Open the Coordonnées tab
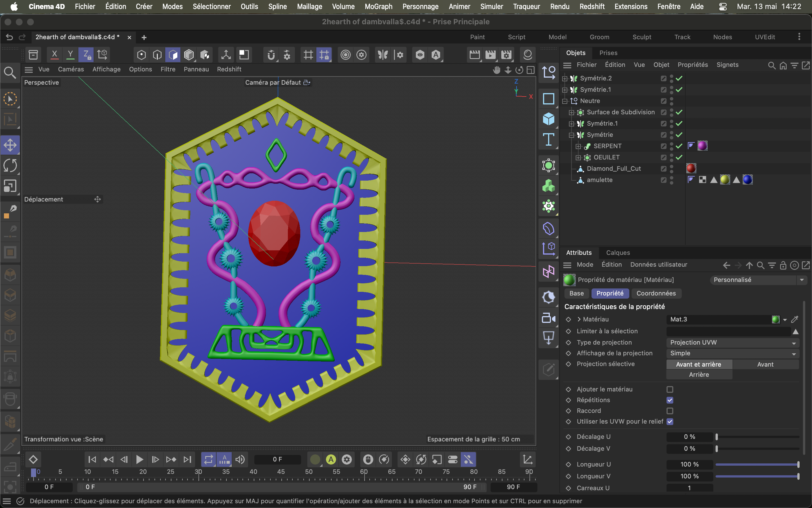The image size is (812, 508). tap(656, 293)
